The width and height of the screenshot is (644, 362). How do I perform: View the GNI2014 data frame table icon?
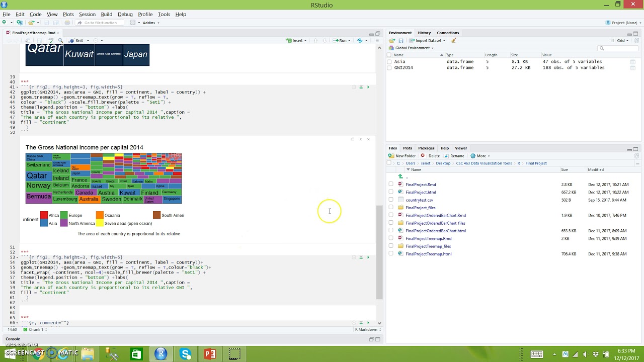click(x=633, y=68)
